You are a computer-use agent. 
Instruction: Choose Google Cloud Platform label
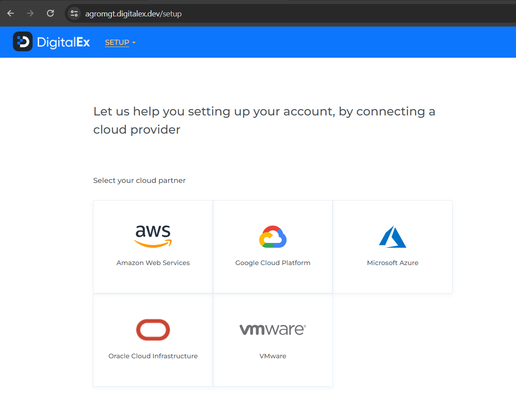click(x=273, y=263)
